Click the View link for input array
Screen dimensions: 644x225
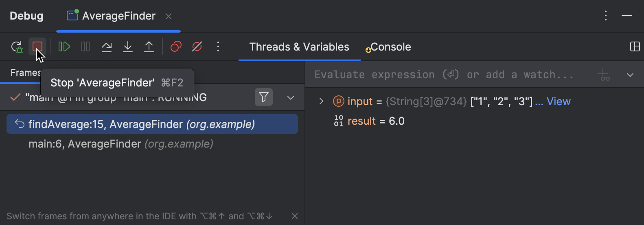tap(559, 101)
